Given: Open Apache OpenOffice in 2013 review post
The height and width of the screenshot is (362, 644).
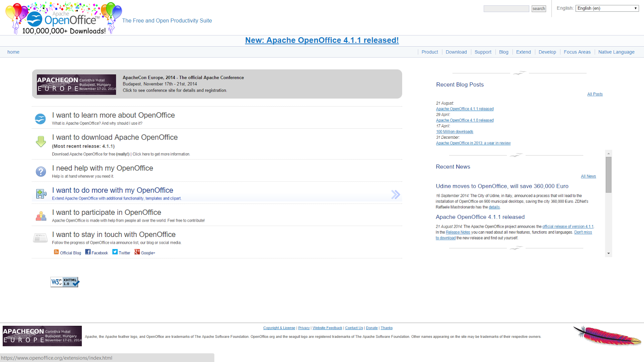Looking at the screenshot, I should click(473, 143).
